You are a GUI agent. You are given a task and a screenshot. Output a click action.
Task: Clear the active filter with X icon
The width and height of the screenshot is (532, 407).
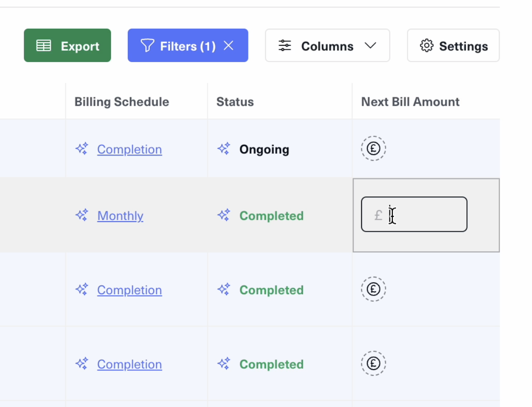pyautogui.click(x=228, y=45)
